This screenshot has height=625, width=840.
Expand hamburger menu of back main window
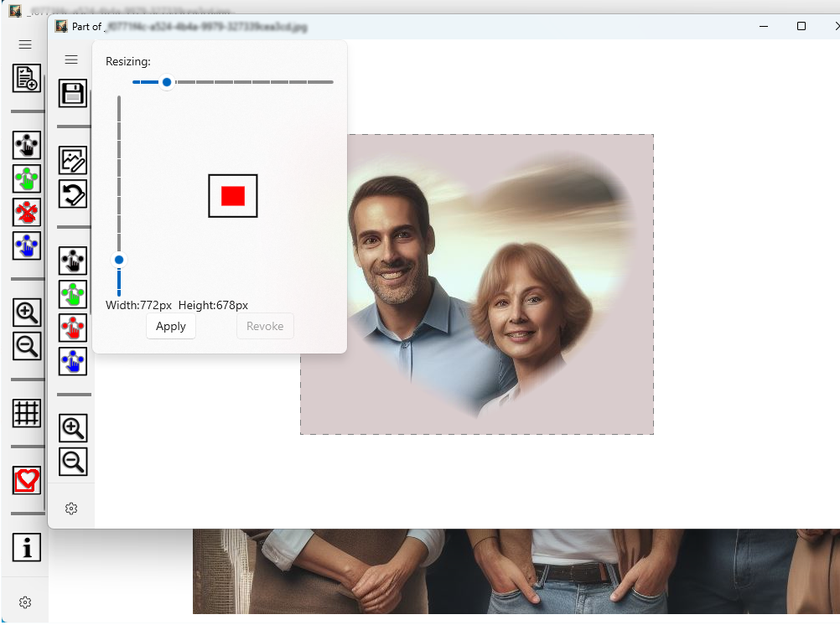click(x=25, y=44)
